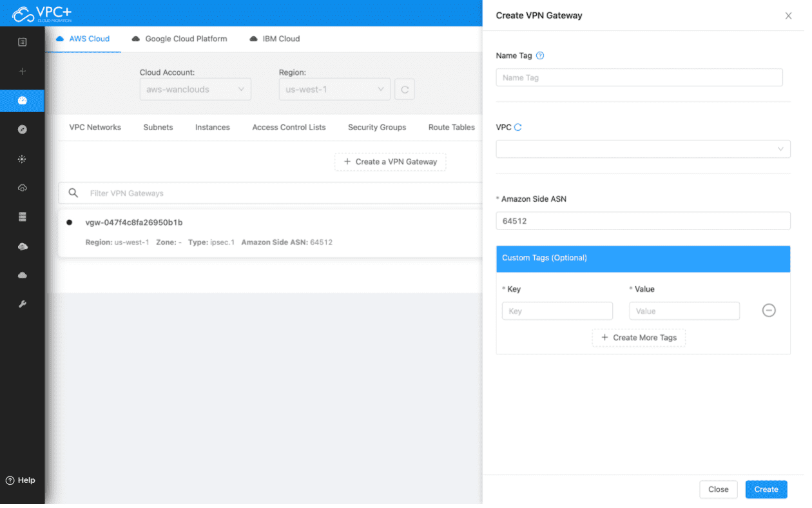The image size is (812, 508).
Task: Click the plain cloud sidebar icon
Action: 23,275
